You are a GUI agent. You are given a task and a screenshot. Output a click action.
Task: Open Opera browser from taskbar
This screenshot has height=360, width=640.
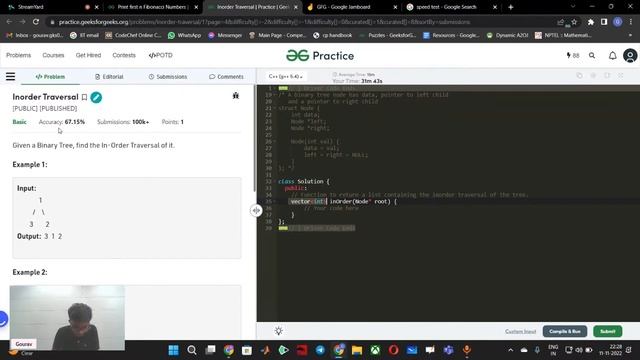pyautogui.click(x=393, y=350)
